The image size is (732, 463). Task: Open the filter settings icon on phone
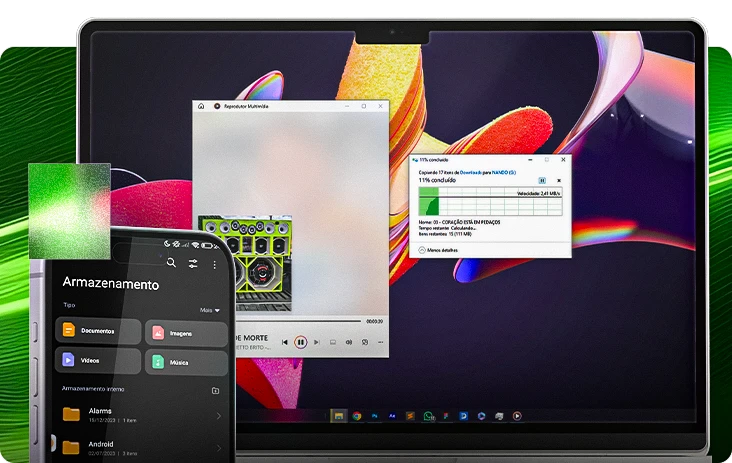[x=193, y=263]
